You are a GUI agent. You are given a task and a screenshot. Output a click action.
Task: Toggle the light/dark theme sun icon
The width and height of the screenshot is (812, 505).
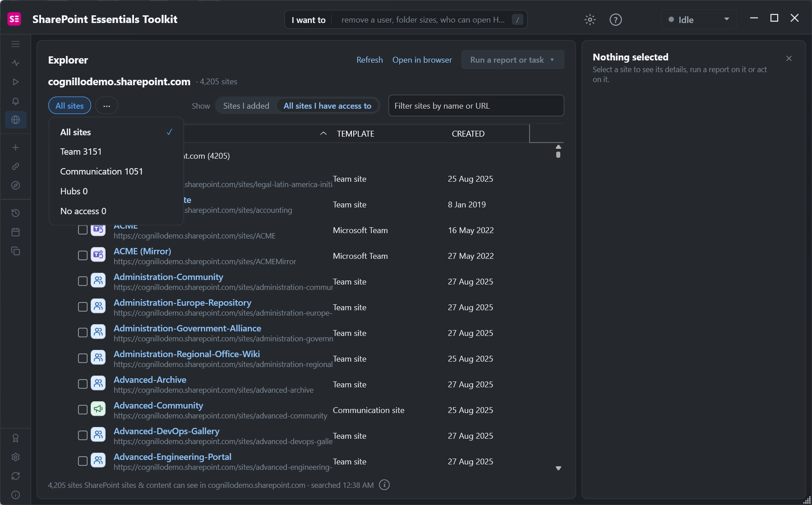click(590, 19)
